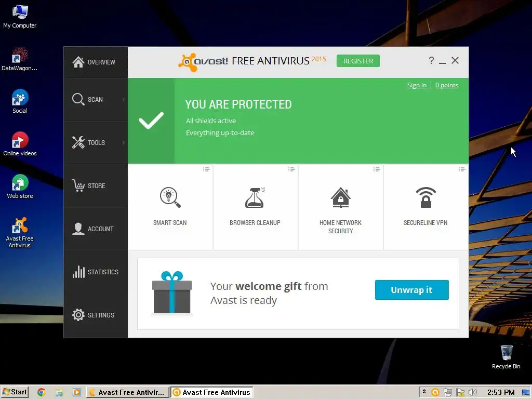The width and height of the screenshot is (532, 399).
Task: Open SecureLine VPN wifi-lock icon
Action: coord(426,197)
